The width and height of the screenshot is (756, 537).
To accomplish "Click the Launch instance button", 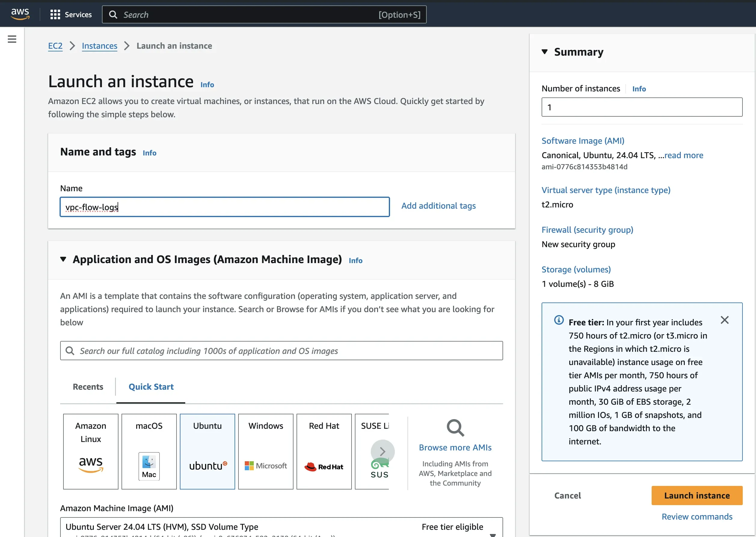I will (697, 495).
